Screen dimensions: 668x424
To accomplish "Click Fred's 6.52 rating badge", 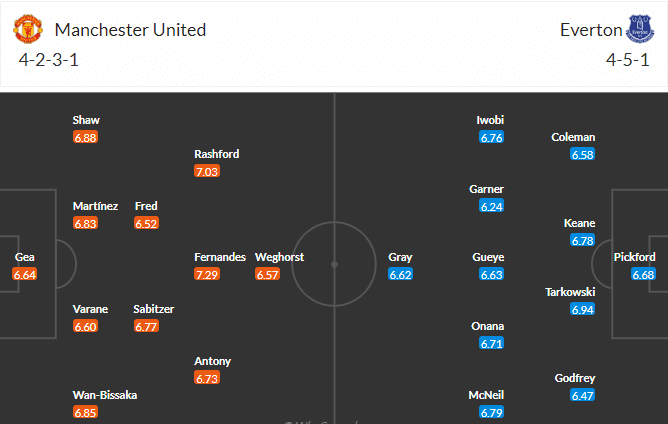I will click(147, 223).
